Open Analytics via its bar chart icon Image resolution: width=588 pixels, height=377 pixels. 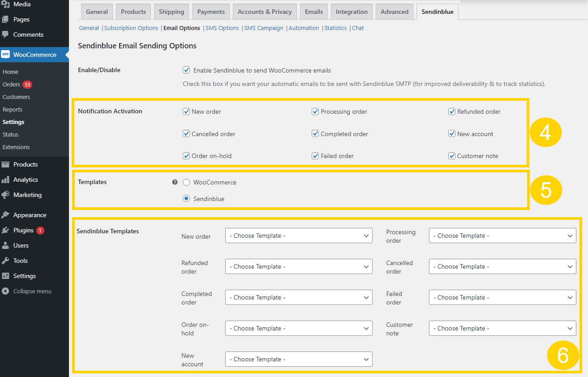click(x=5, y=180)
